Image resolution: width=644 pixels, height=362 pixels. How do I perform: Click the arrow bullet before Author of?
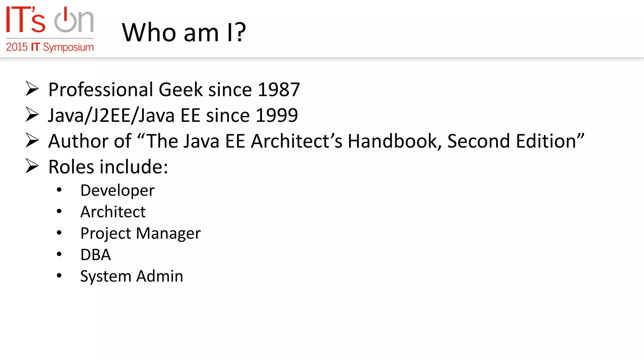click(32, 140)
